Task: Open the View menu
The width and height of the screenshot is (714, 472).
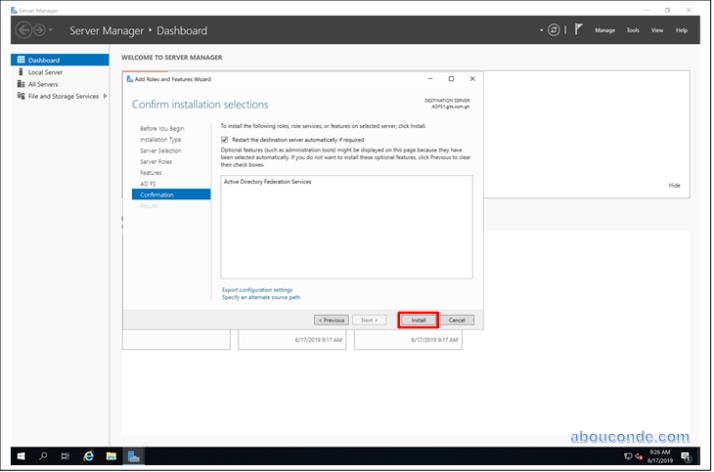Action: pos(657,30)
